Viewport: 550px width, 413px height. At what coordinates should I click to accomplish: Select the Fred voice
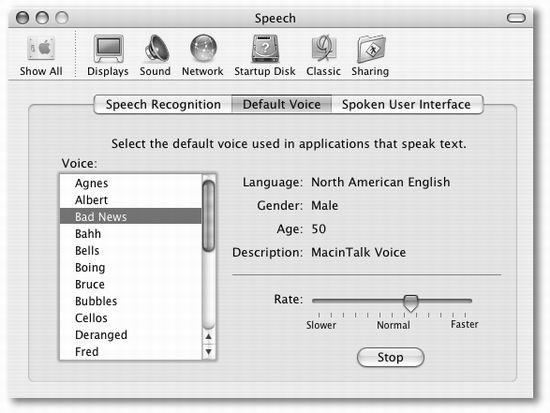click(x=130, y=352)
